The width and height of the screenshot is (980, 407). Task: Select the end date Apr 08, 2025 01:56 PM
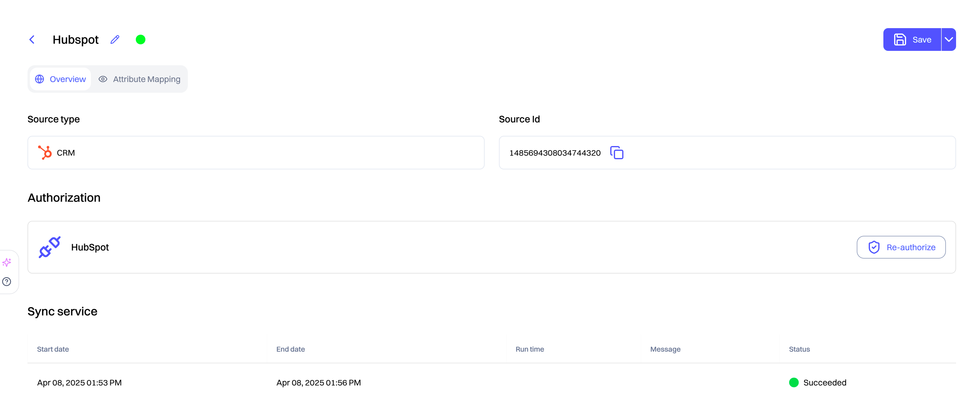(318, 383)
